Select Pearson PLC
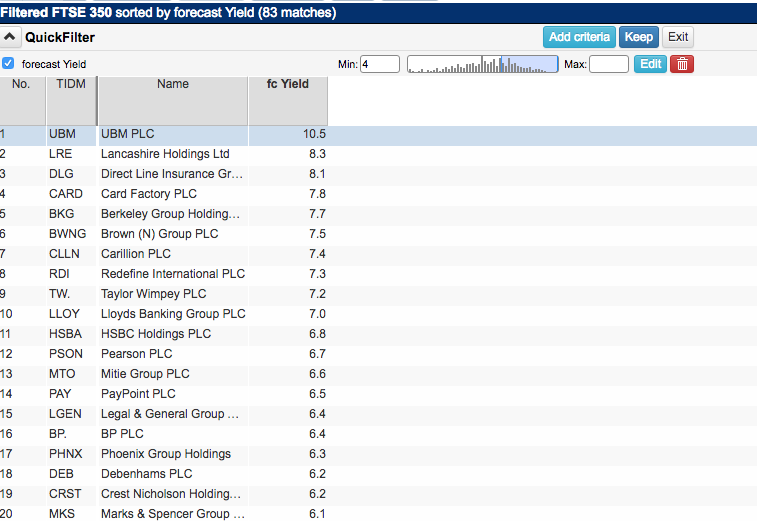 [x=137, y=354]
